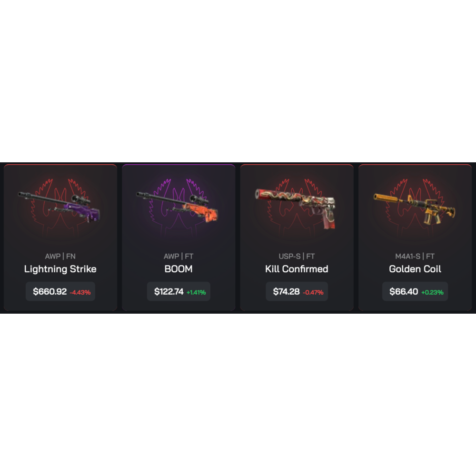Open the Lightning Strike item title
Viewport: 476px width, 476px height.
(60, 269)
